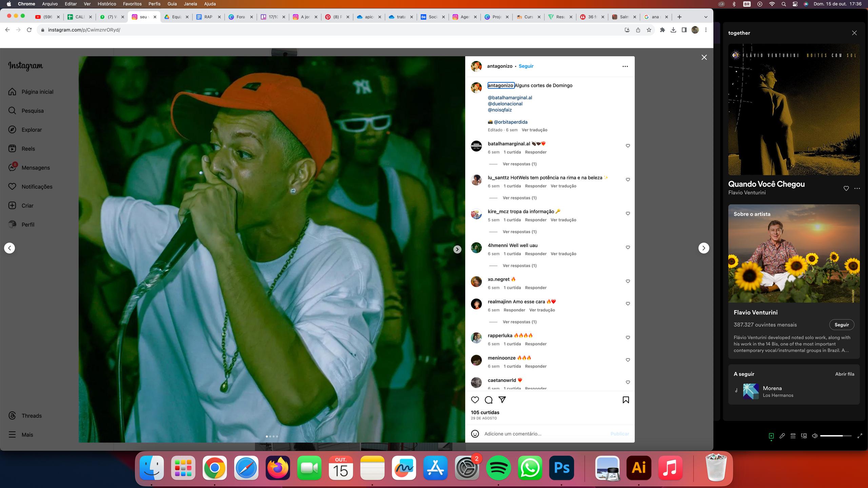Follow antagonizo with Seguir link
This screenshot has width=868, height=488.
pos(526,66)
